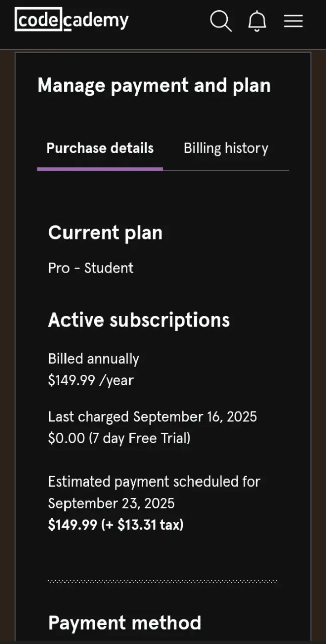Switch to the Billing history tab
Screen dimensions: 326x644
pyautogui.click(x=226, y=148)
